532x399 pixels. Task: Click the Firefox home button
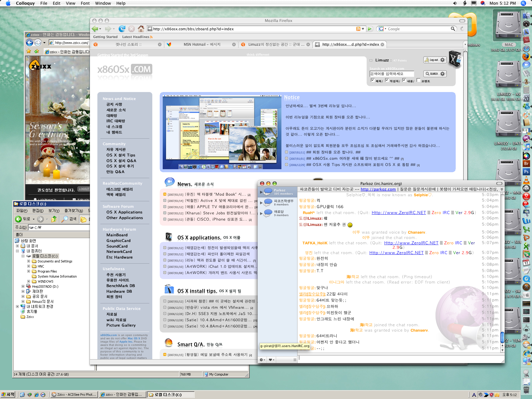point(141,29)
